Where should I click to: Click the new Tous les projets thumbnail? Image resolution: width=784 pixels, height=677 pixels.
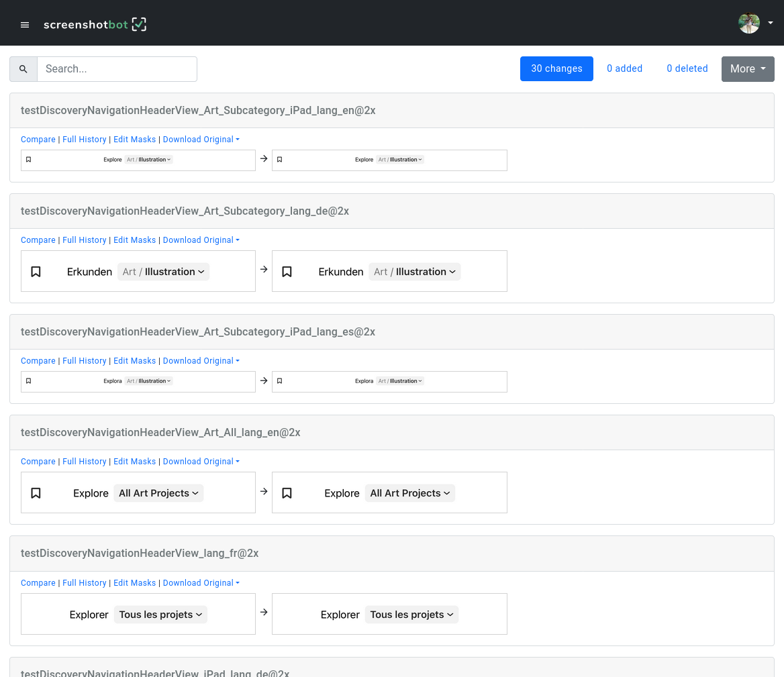click(389, 614)
